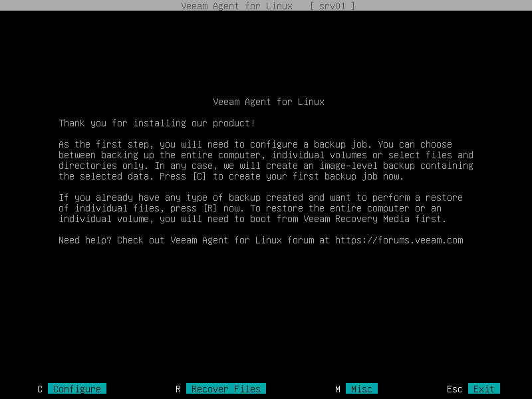Select the Veeam Agent for Linux title bar
Screen dimensions: 532x399
(237, 6)
